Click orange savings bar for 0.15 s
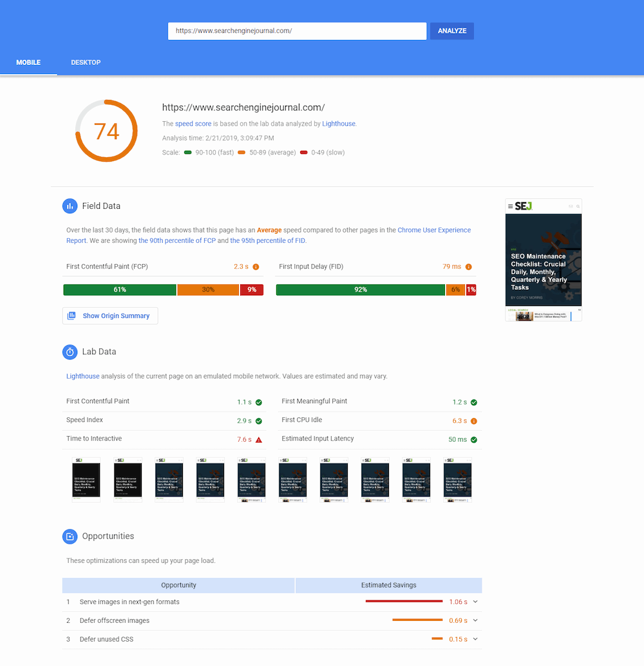The width and height of the screenshot is (644, 666). 437,638
